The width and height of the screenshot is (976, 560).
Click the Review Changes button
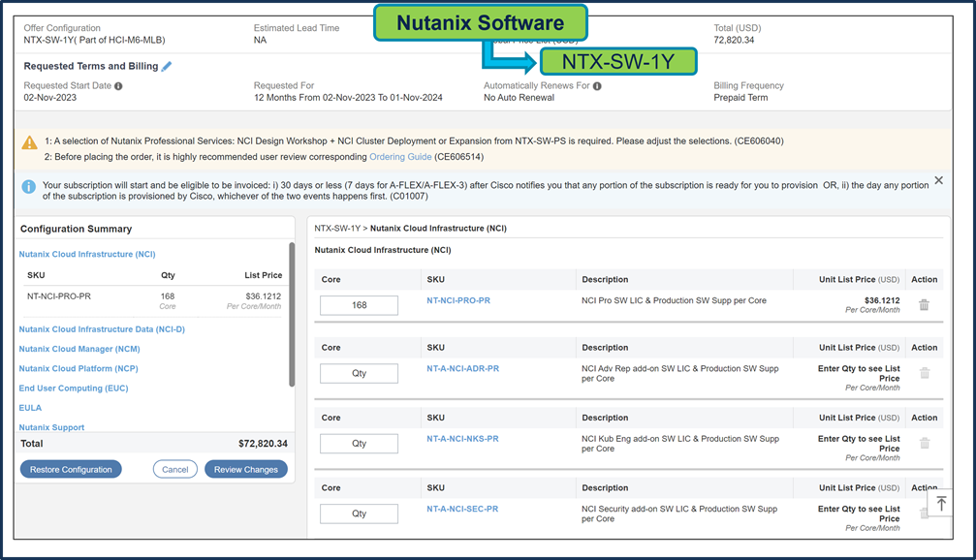click(246, 469)
